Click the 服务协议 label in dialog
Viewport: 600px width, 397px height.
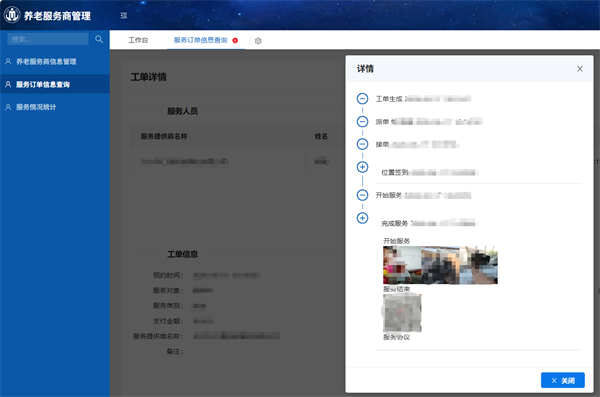[397, 337]
